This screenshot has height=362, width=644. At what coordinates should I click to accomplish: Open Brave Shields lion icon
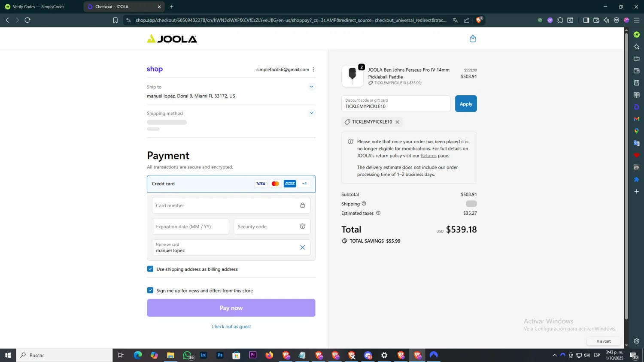[479, 20]
